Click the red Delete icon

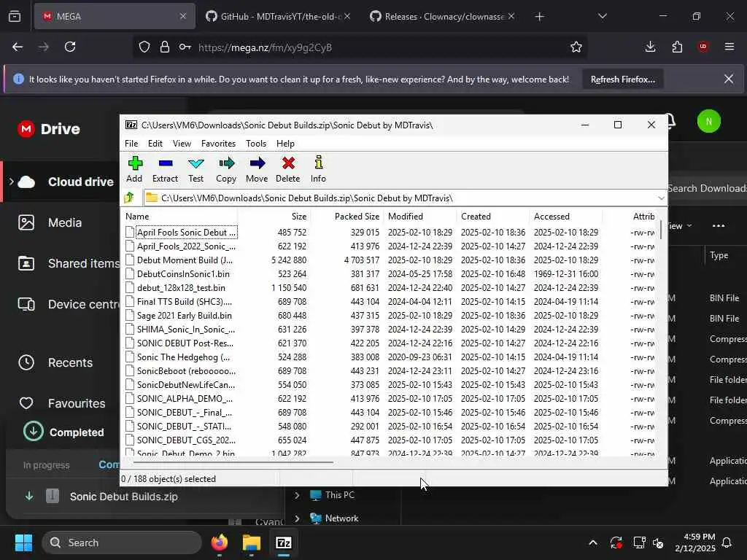[x=287, y=169]
